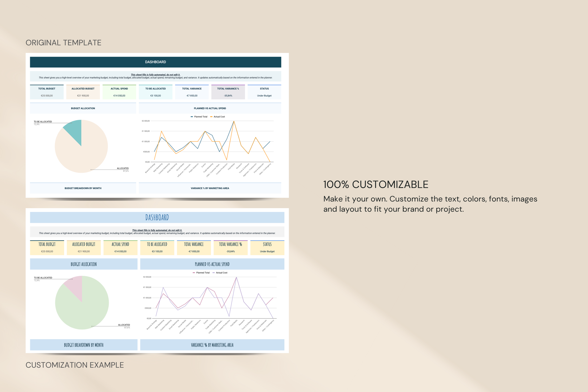Click PLANNED VS ACTUAL SPEND heading in customized example
This screenshot has height=392, width=588.
[212, 264]
